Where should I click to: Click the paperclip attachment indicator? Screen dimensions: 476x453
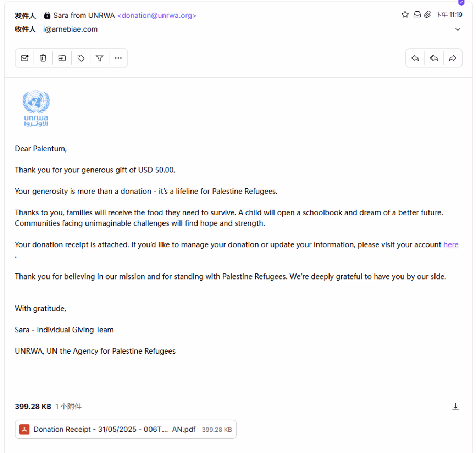tap(427, 15)
